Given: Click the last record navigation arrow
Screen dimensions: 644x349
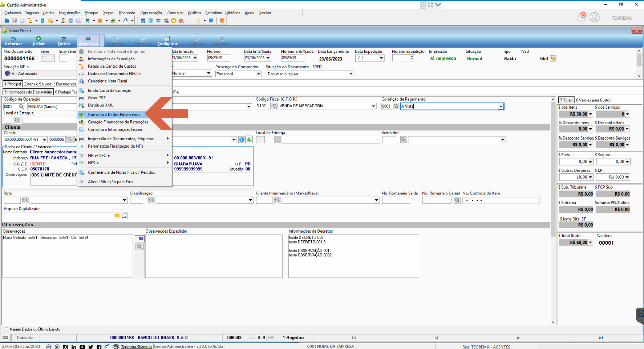Looking at the screenshot, I should pos(601,338).
